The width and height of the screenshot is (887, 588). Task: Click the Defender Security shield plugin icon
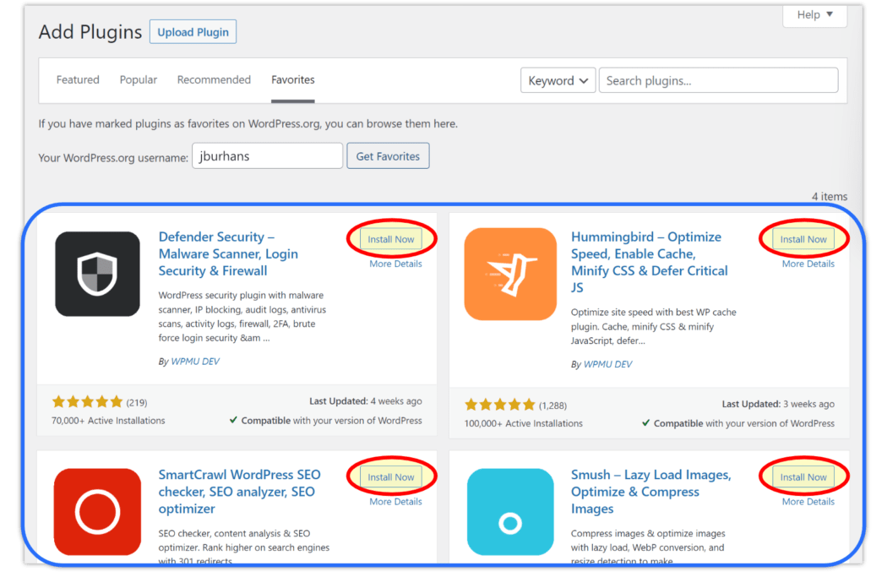coord(97,274)
